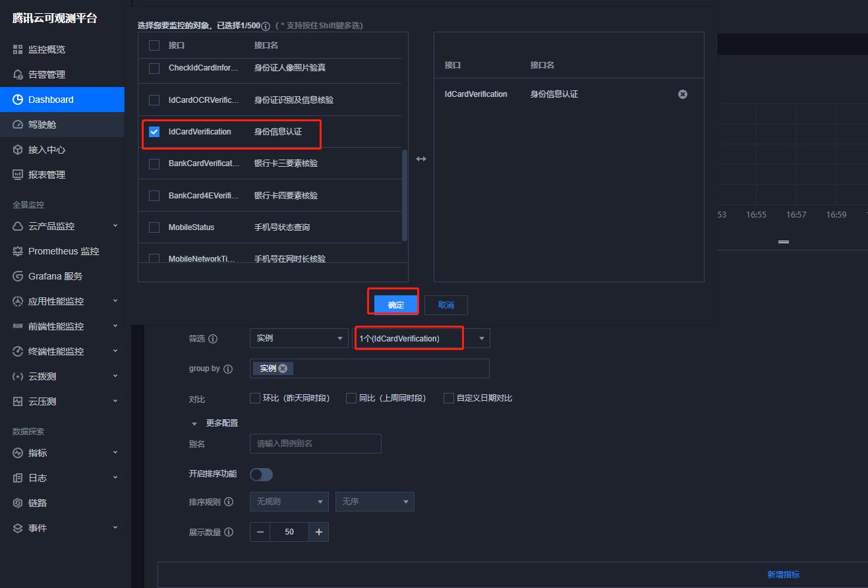Cancel the dialog with 取消
868x588 pixels.
pos(446,305)
